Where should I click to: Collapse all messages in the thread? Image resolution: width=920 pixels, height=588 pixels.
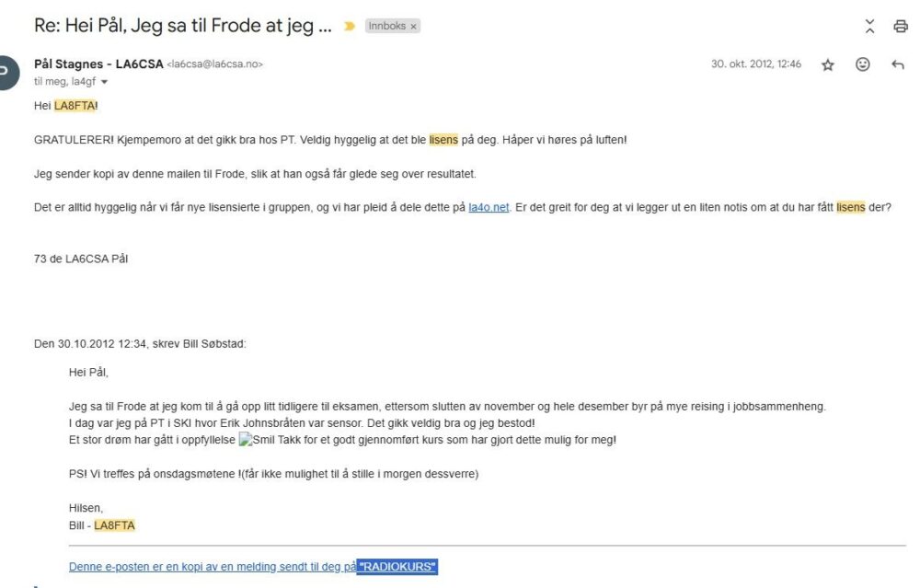click(x=870, y=27)
